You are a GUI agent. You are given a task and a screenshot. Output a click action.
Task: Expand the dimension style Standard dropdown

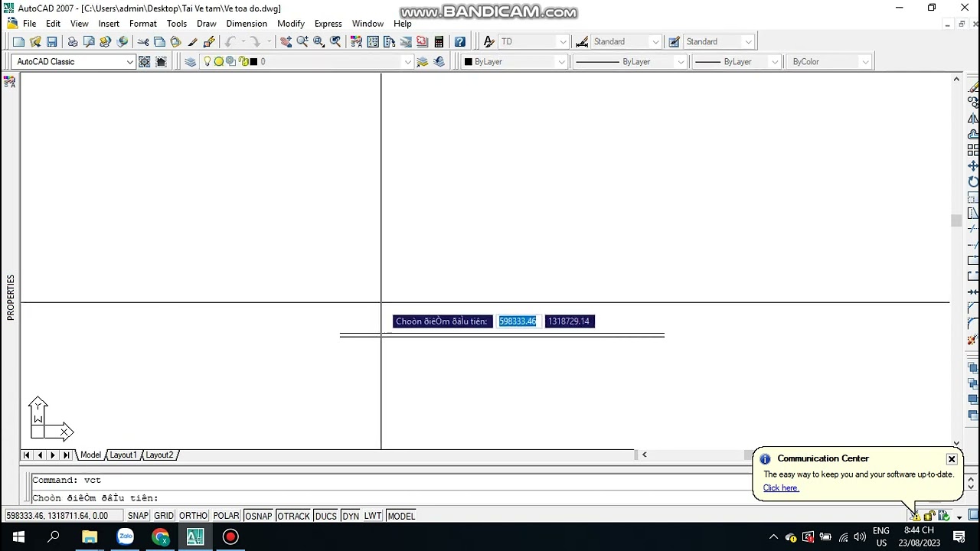pos(655,41)
